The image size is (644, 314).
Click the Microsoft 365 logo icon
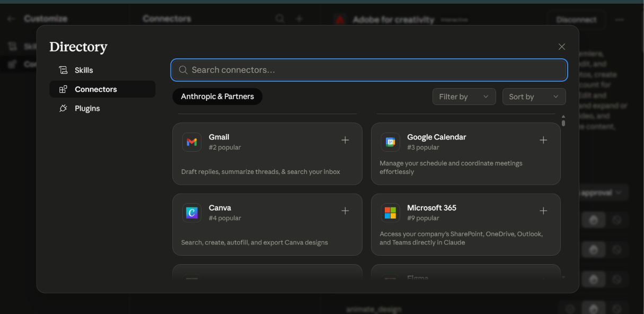click(390, 213)
